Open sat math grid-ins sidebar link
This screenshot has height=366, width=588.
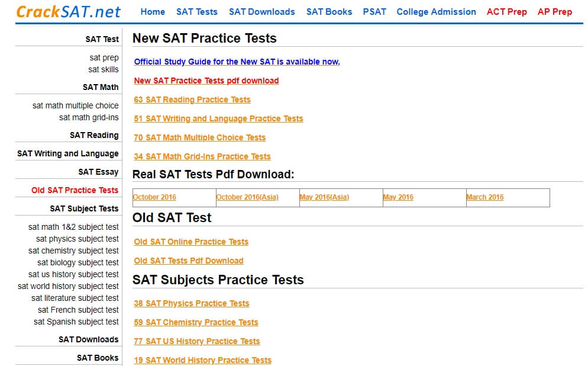click(x=89, y=117)
